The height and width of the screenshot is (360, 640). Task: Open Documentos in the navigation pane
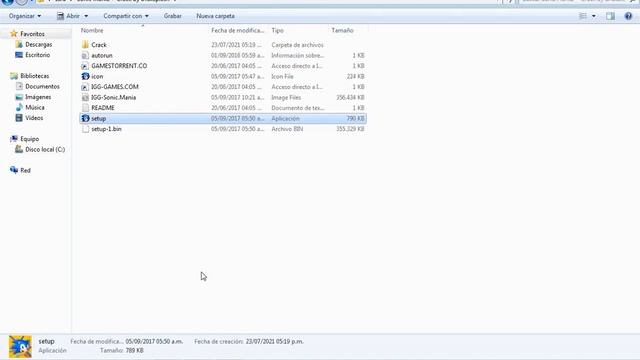point(42,87)
